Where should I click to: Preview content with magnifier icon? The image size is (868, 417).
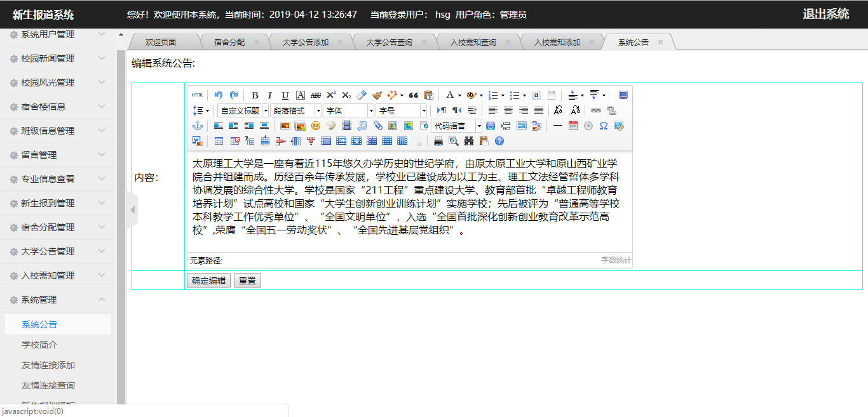pyautogui.click(x=454, y=141)
